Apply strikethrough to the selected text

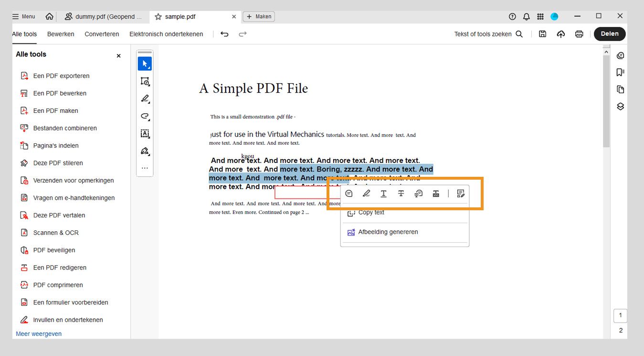tap(401, 194)
